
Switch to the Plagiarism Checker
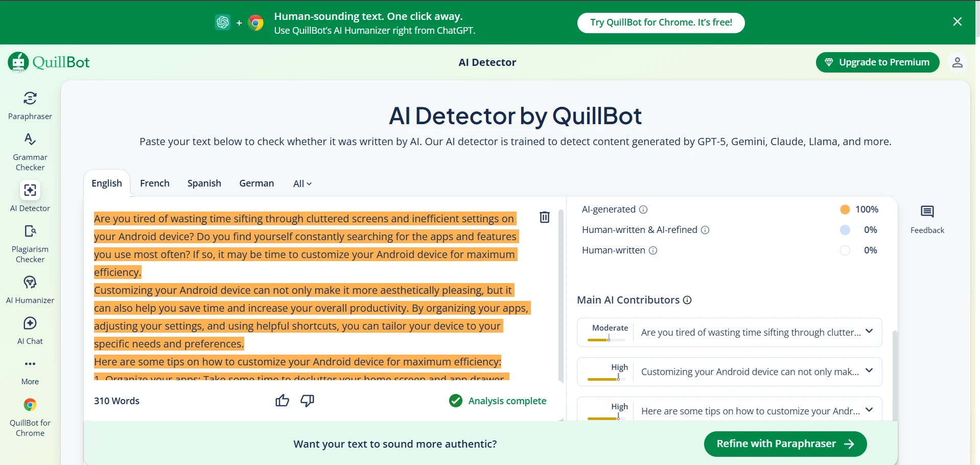coord(30,244)
